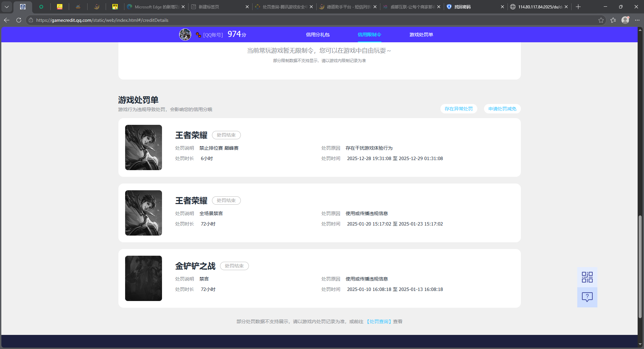The image size is (644, 349).
Task: View site info lock icon in address bar
Action: click(31, 20)
